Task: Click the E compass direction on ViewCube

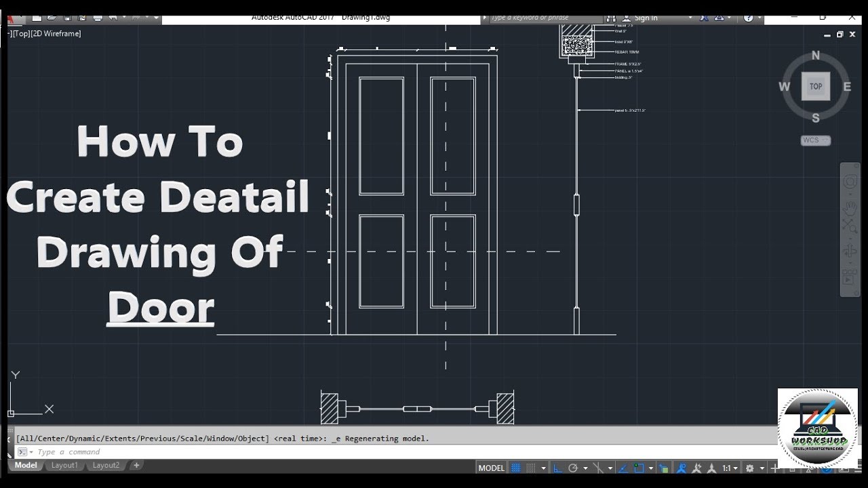Action: coord(847,87)
